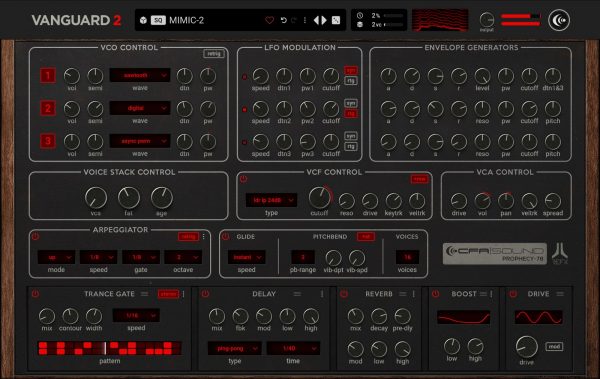600x379 pixels.
Task: Toggle the arpeggiator retrig button
Action: point(188,237)
